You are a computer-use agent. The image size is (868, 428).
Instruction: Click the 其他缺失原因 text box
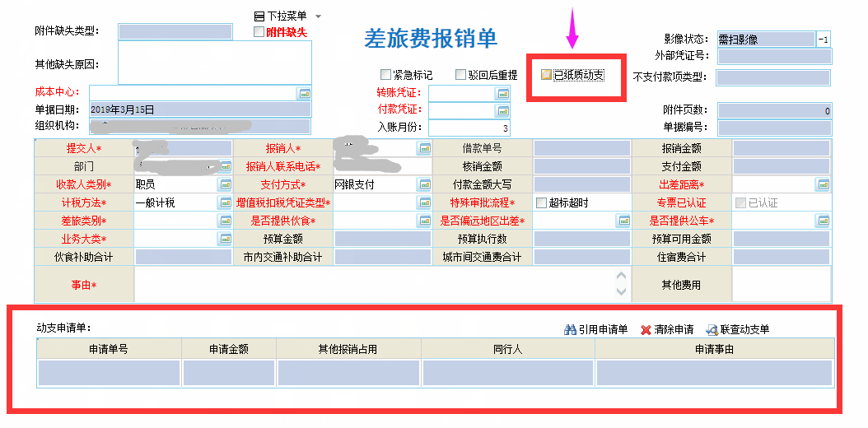pos(214,63)
